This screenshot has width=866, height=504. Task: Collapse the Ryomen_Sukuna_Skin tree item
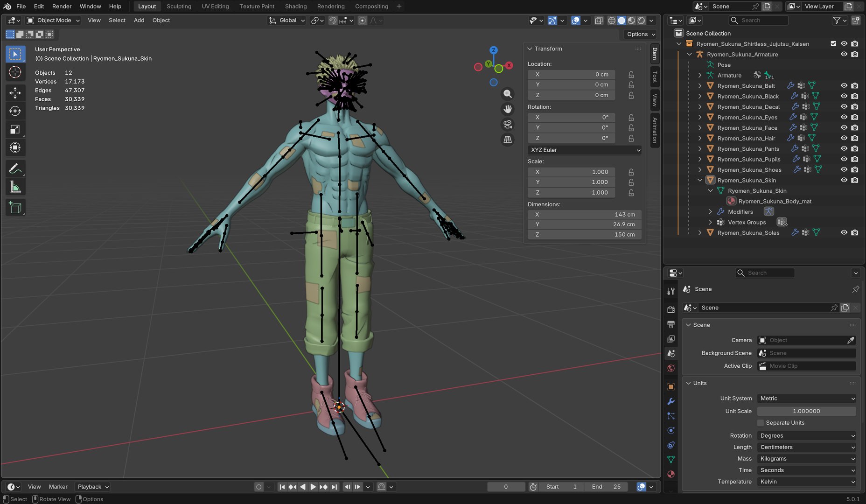pos(699,180)
